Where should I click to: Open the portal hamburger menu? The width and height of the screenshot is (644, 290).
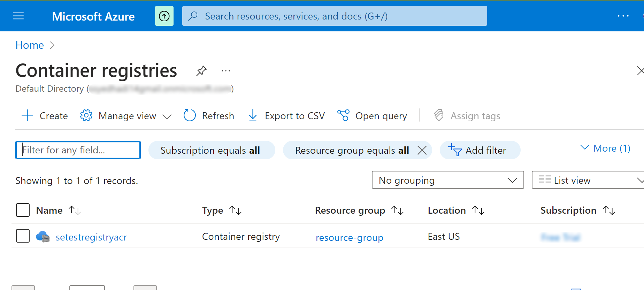(18, 16)
